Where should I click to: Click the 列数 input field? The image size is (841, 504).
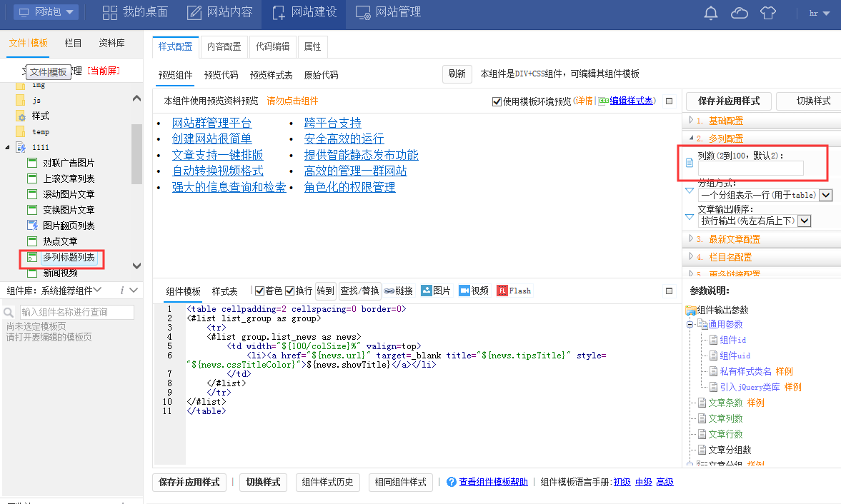click(x=750, y=168)
